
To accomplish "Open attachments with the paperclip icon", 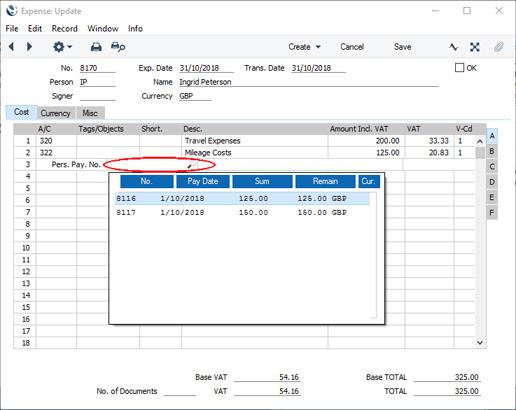I will (499, 47).
